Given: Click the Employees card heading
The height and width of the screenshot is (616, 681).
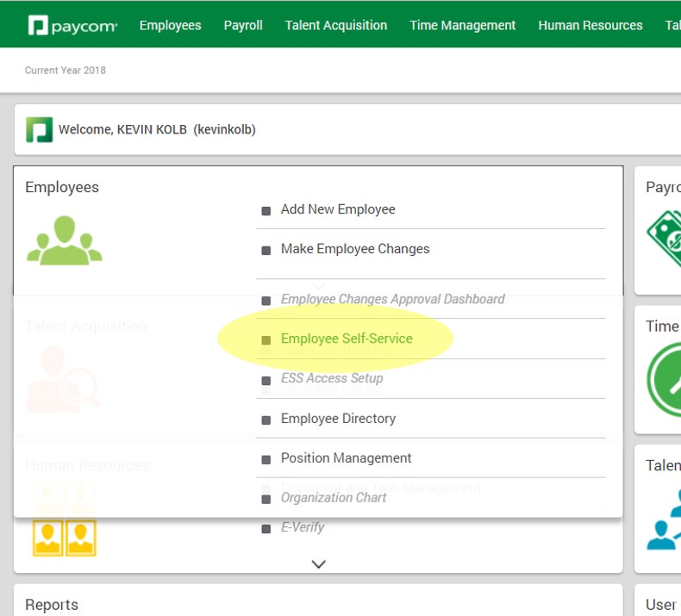Looking at the screenshot, I should click(62, 187).
